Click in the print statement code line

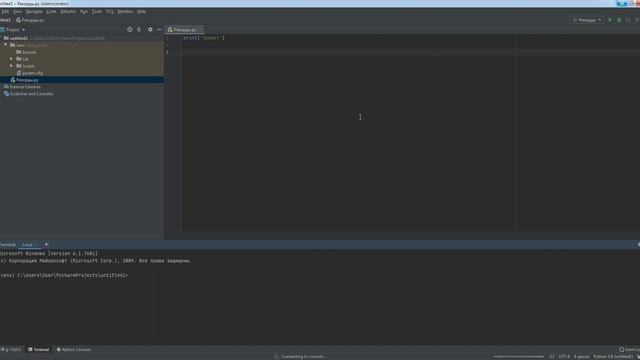point(204,38)
